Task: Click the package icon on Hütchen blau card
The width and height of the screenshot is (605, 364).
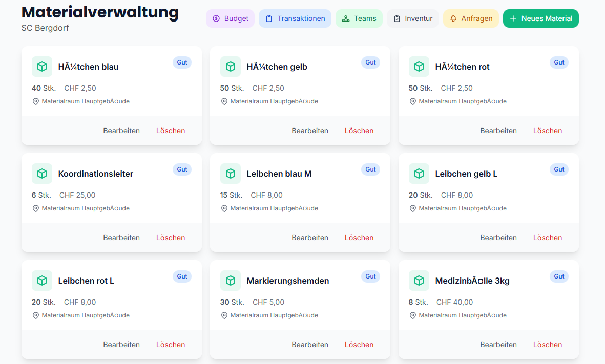Action: click(x=42, y=67)
